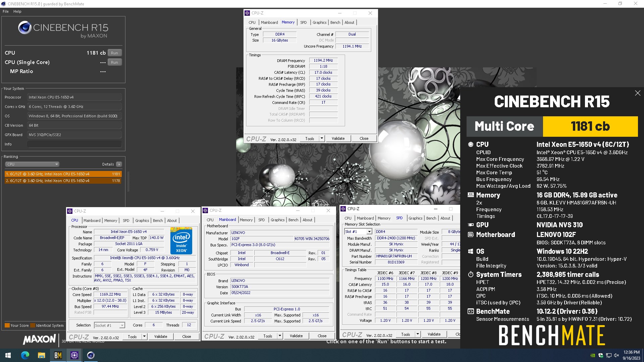
Task: Open Bench tab in CPU-tab CPU-Z window
Action: pos(158,221)
